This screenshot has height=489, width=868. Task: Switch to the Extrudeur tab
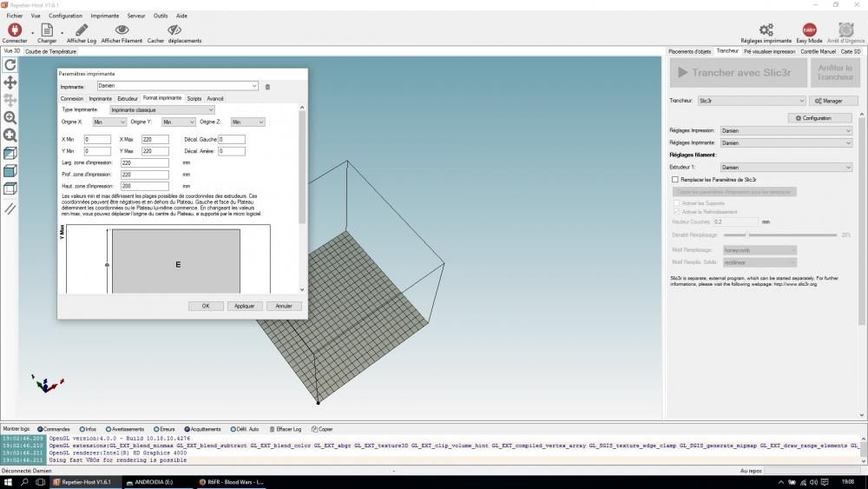click(x=128, y=98)
